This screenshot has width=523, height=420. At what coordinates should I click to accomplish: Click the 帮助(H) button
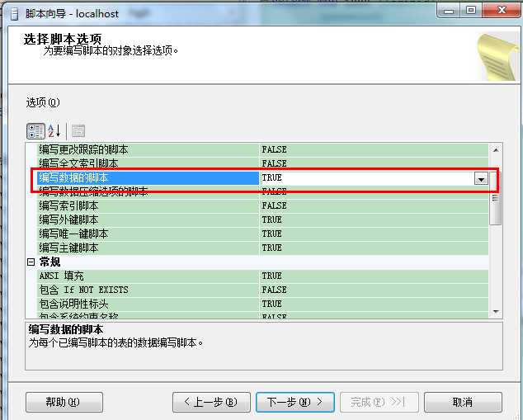[x=64, y=402]
